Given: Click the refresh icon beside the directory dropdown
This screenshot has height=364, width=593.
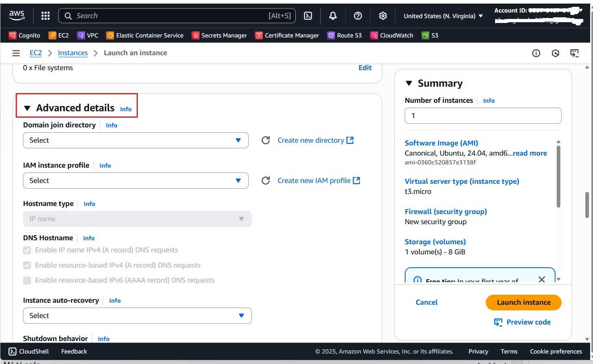Looking at the screenshot, I should point(266,140).
